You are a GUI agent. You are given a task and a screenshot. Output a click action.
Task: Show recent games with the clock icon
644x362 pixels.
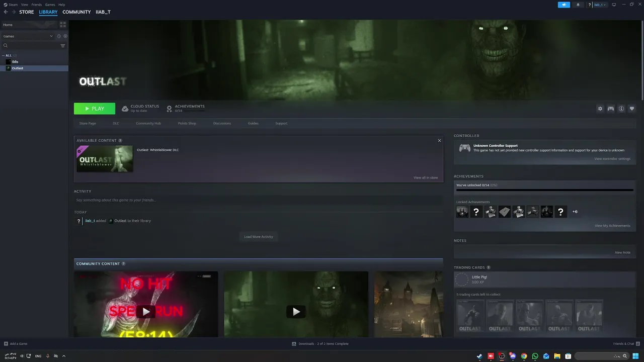59,36
